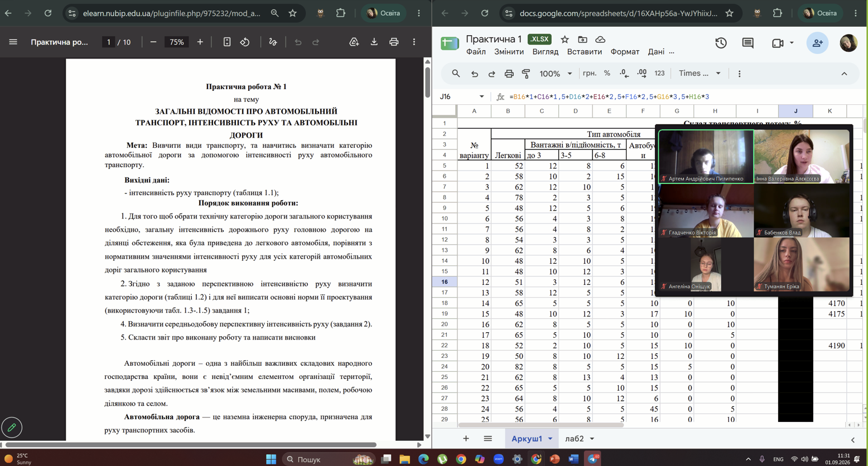This screenshot has height=466, width=868.
Task: Open the Аркуш1 sheet tab dropdown
Action: (550, 439)
